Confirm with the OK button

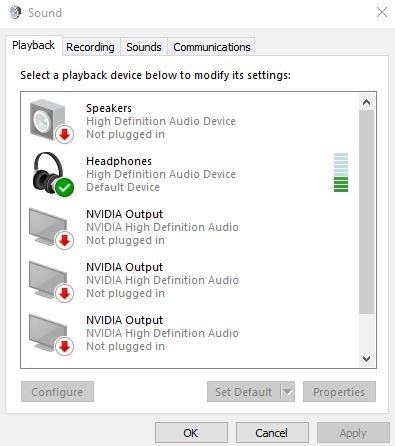point(191,433)
